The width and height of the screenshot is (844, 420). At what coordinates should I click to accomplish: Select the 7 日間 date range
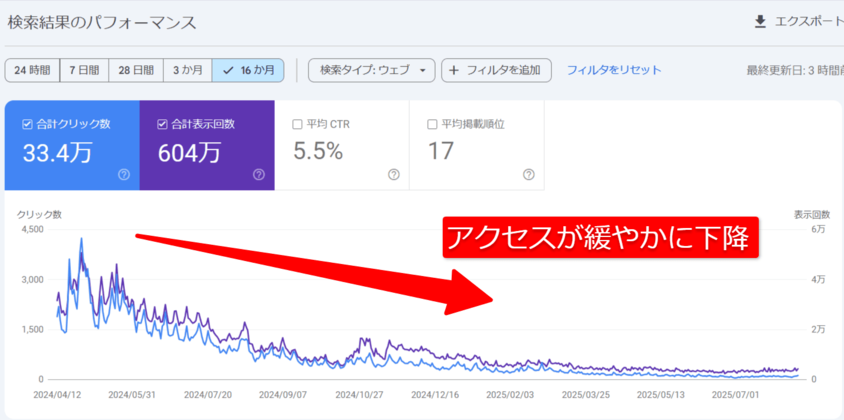83,70
